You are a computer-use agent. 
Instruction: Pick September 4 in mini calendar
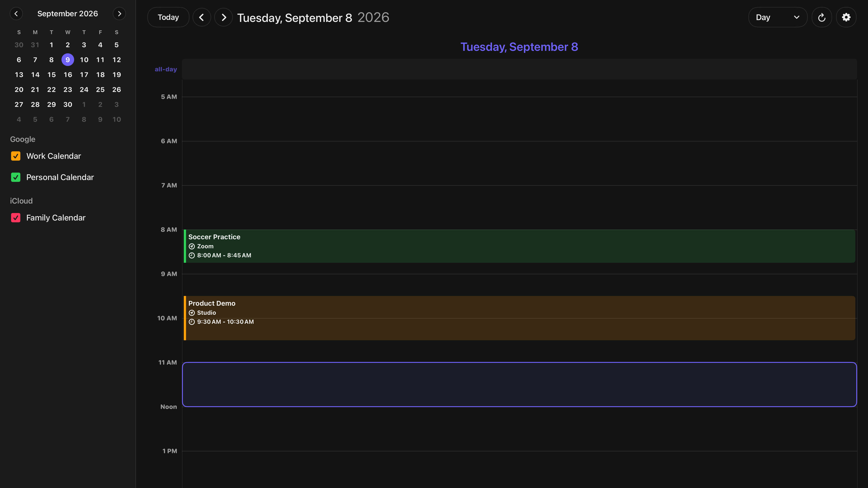click(x=100, y=45)
